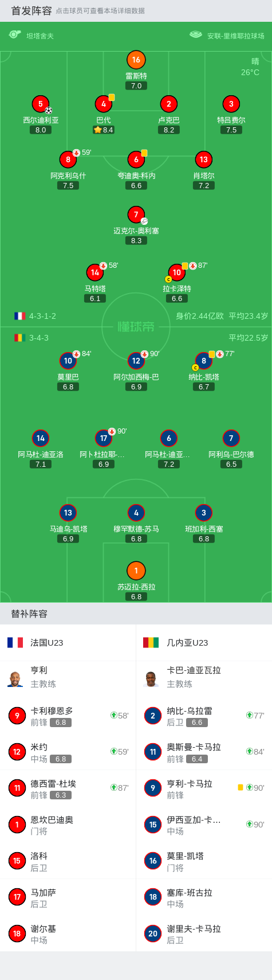
Task: Select 迈克尔-奥利塞 number 7 player icon
Action: pyautogui.click(x=136, y=214)
